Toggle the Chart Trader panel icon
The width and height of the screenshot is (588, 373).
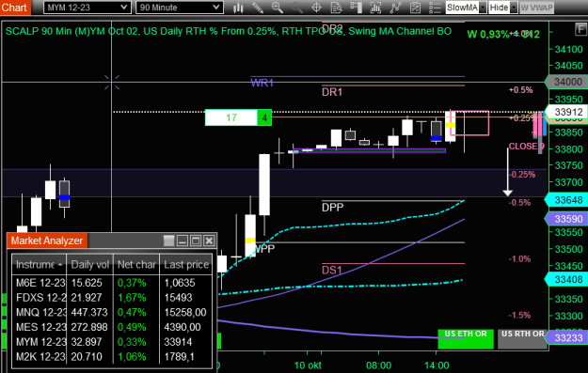(356, 8)
